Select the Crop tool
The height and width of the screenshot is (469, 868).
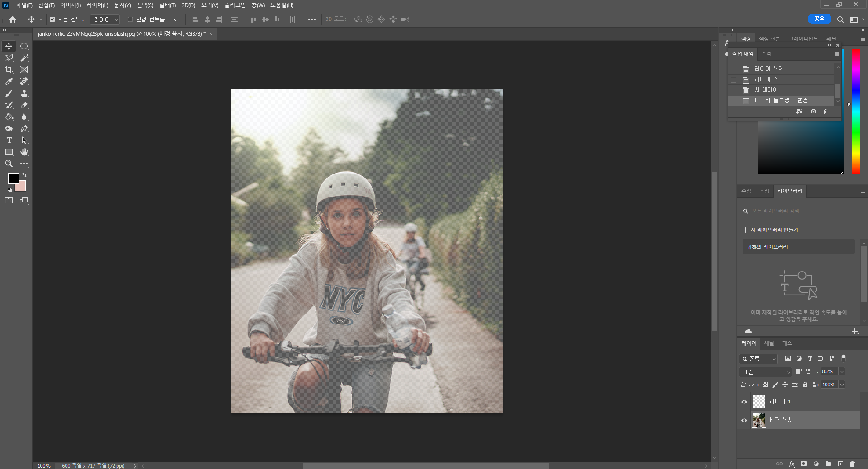click(x=9, y=70)
